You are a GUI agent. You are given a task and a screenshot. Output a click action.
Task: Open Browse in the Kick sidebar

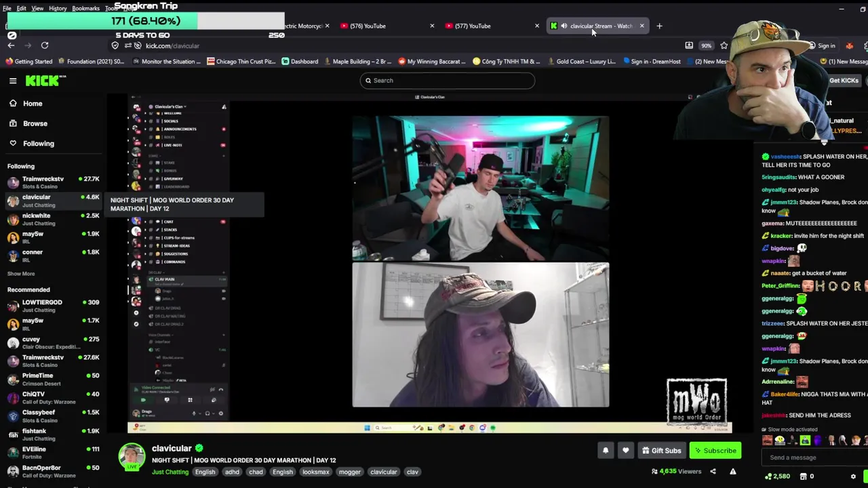coord(35,123)
